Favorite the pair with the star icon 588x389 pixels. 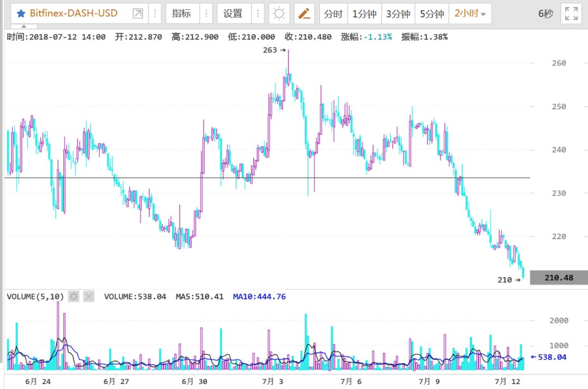(x=21, y=14)
